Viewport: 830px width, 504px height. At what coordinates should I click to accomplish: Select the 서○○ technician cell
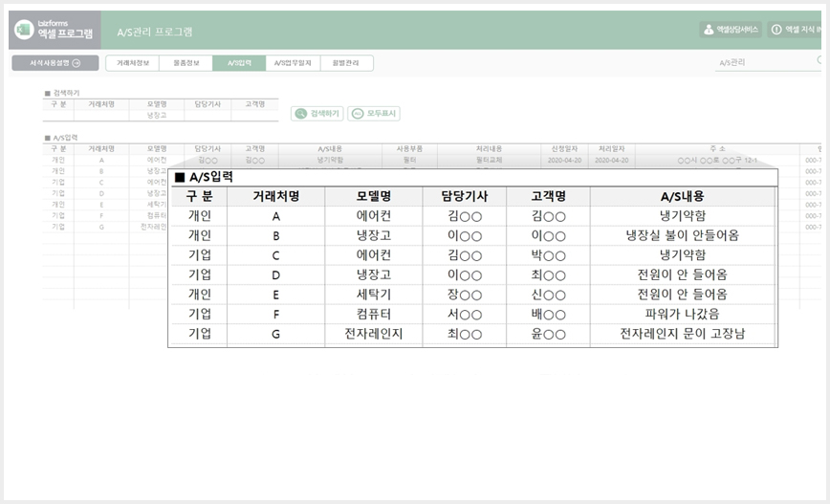[464, 315]
